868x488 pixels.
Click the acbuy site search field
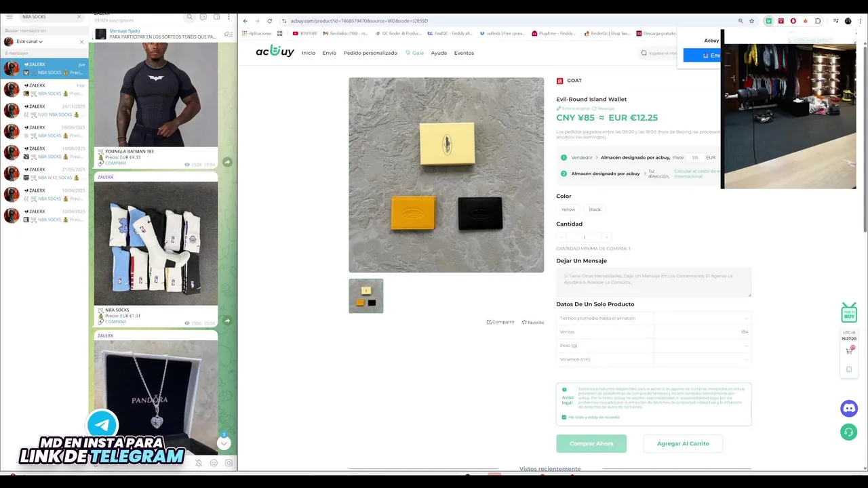pos(661,53)
